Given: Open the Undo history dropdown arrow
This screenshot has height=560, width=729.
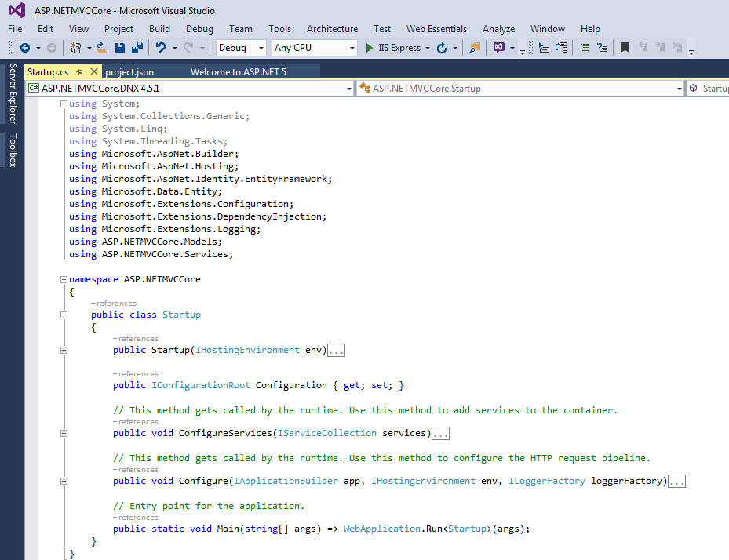Looking at the screenshot, I should tap(175, 48).
